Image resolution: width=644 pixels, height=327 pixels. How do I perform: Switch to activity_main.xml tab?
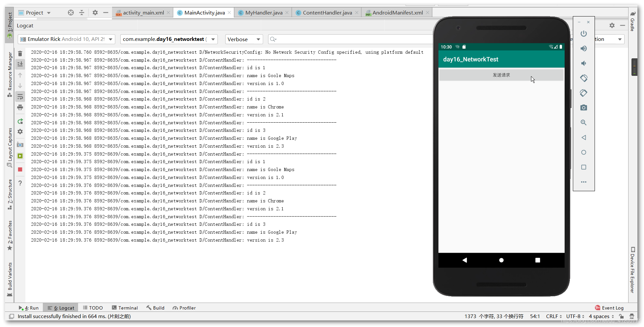click(143, 13)
